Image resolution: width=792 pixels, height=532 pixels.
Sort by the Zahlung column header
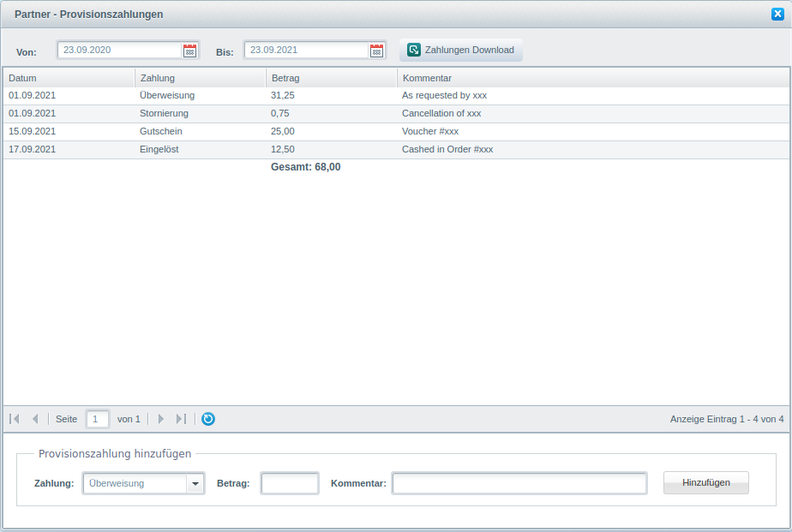[200, 78]
